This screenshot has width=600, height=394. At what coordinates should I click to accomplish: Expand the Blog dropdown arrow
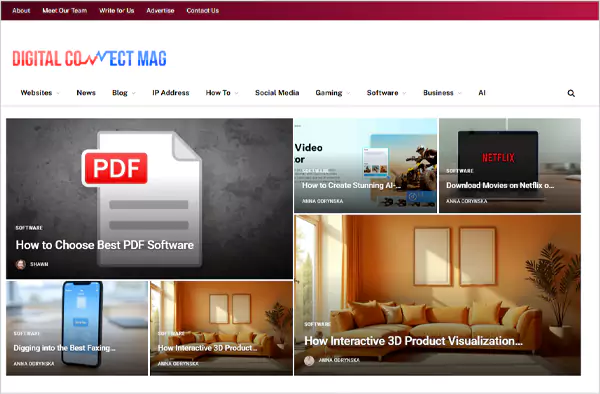134,93
